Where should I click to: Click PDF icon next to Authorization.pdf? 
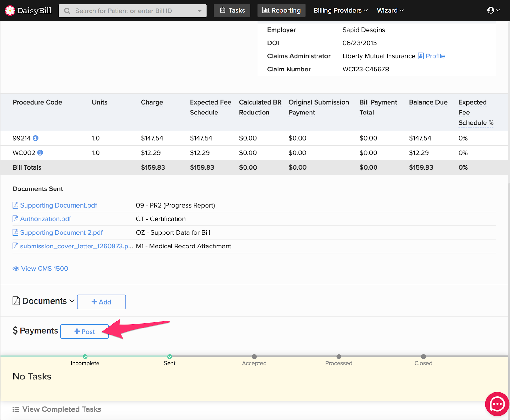click(15, 219)
